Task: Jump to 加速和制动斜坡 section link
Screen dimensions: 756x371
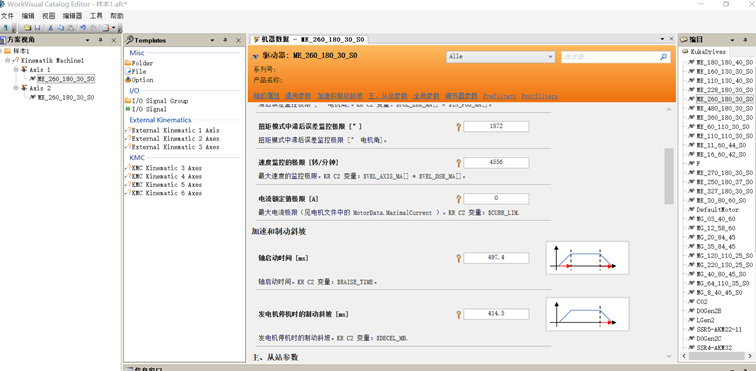Action: pyautogui.click(x=340, y=96)
